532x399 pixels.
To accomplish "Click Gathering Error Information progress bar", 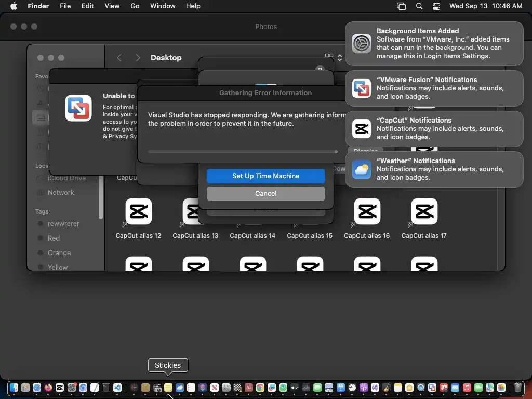I will tap(243, 152).
